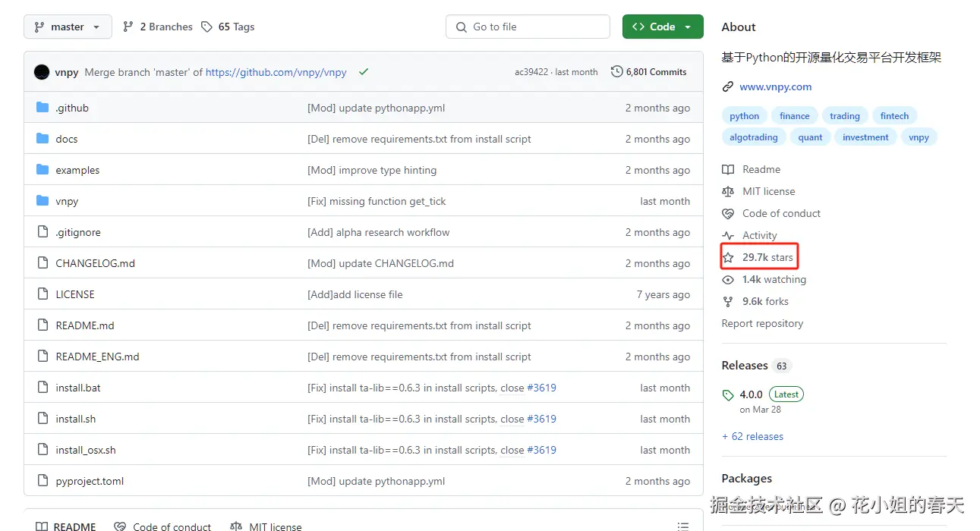Check the green commit status checkmark
The height and width of the screenshot is (531, 980).
point(364,72)
